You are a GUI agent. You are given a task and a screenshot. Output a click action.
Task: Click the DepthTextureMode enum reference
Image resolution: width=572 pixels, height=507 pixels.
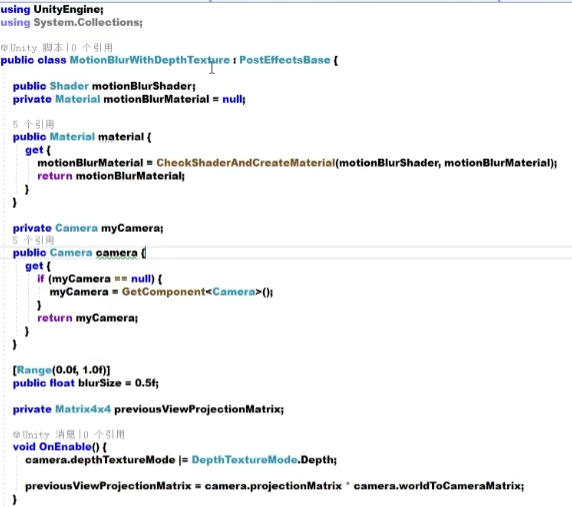point(244,460)
